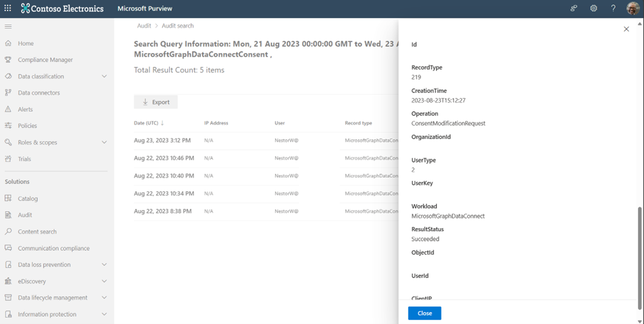This screenshot has width=644, height=324.
Task: Select the RecordType value 219
Action: click(x=416, y=77)
